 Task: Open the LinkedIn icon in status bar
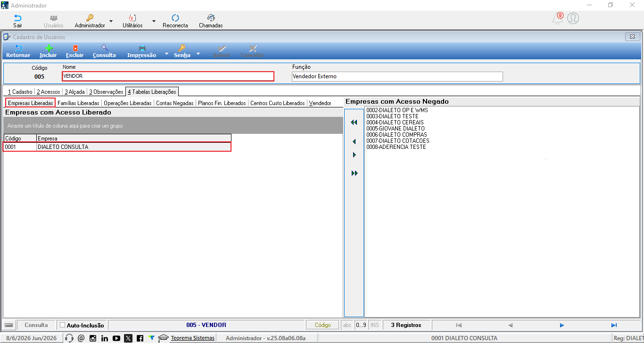coord(105,338)
